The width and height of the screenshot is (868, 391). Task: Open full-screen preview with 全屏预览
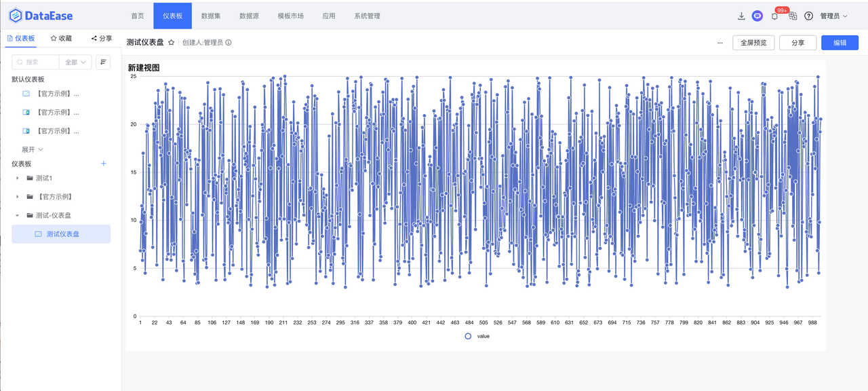coord(753,42)
